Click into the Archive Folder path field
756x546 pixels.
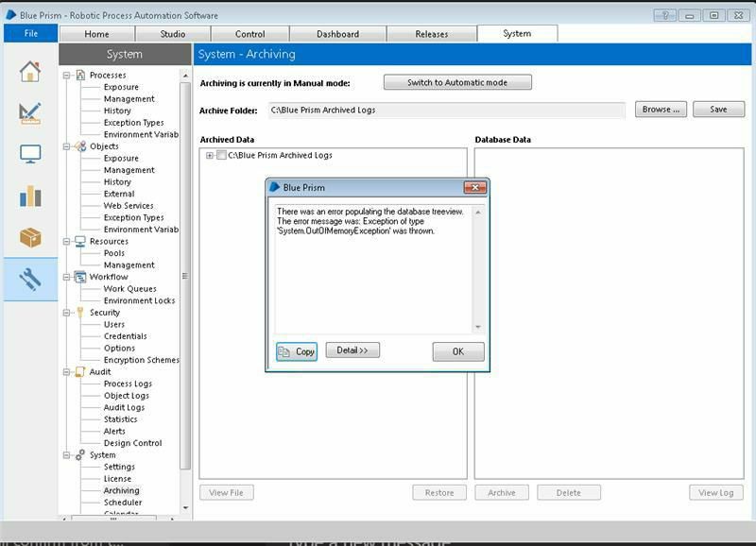coord(446,111)
